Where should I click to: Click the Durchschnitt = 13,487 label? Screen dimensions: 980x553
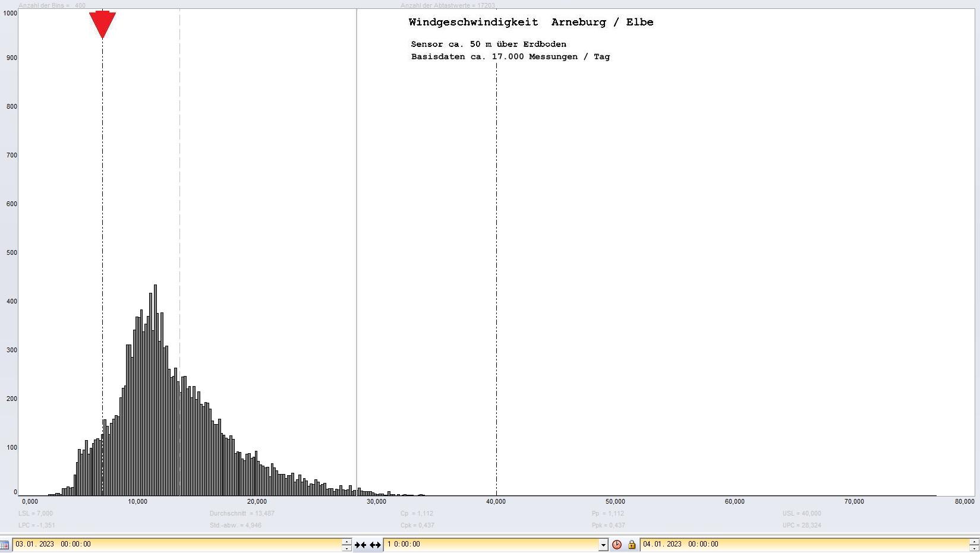tap(242, 513)
